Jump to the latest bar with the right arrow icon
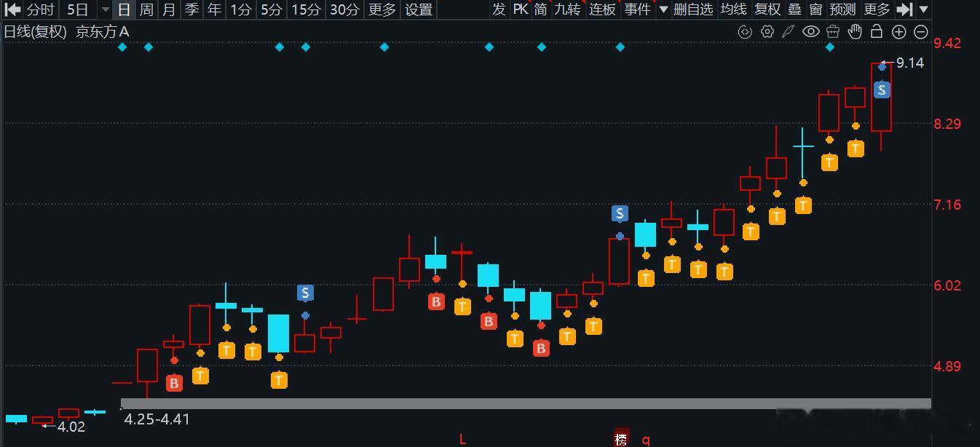The width and height of the screenshot is (980, 447). pyautogui.click(x=904, y=9)
